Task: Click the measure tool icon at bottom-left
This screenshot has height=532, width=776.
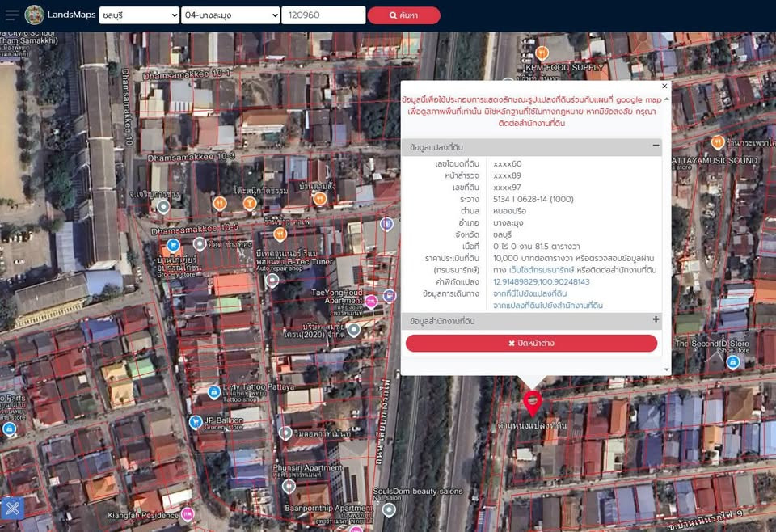Action: pos(12,508)
